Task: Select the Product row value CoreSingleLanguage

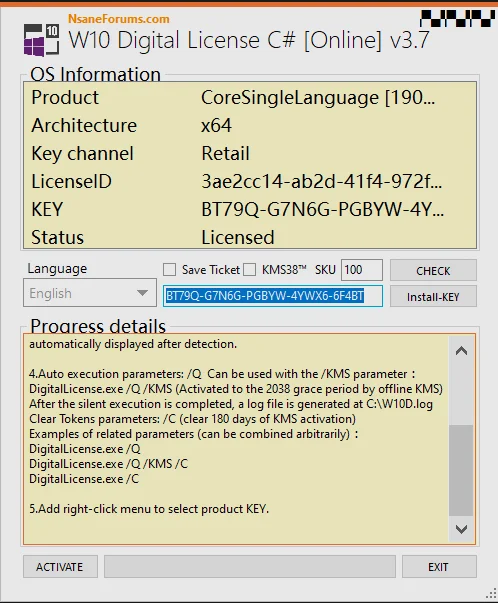Action: point(318,98)
